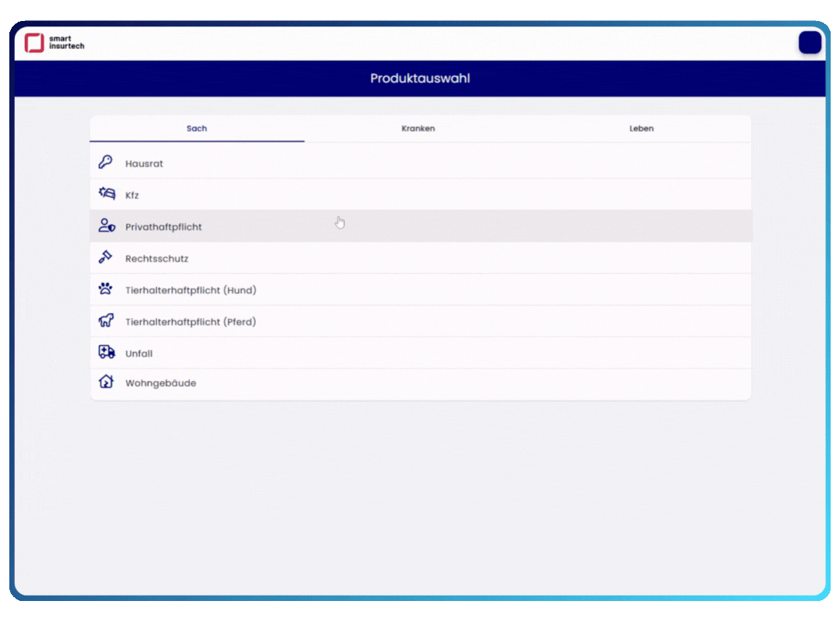Switch to the Kranken tab
Screen dimensions: 840x622
coord(418,128)
